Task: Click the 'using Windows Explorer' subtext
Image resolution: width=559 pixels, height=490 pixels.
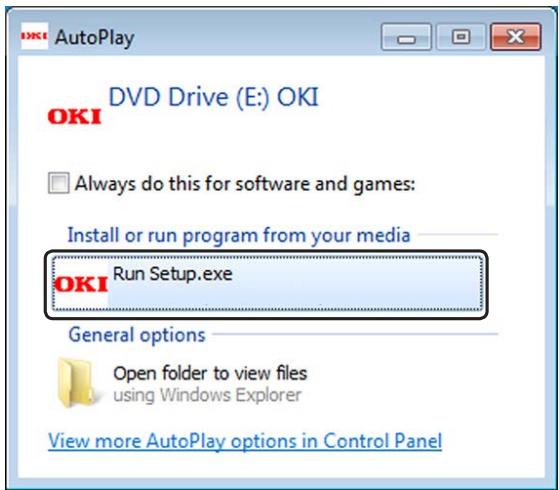Action: point(207,395)
